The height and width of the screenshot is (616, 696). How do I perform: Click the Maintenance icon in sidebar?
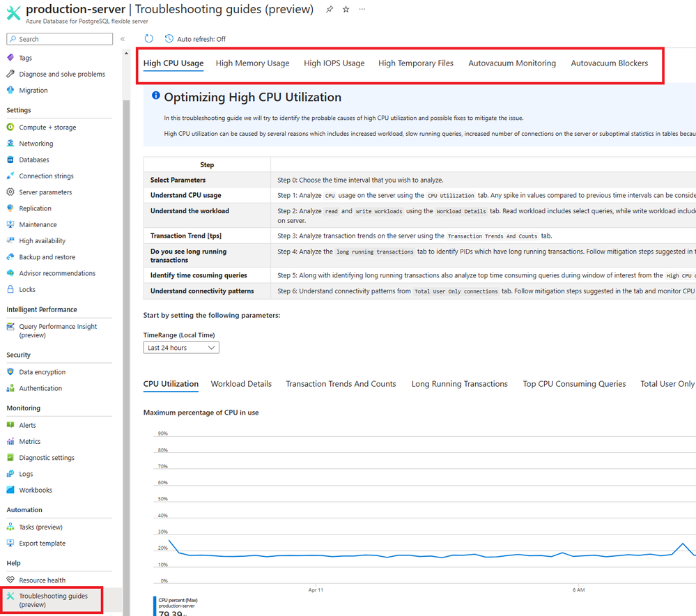coord(10,224)
